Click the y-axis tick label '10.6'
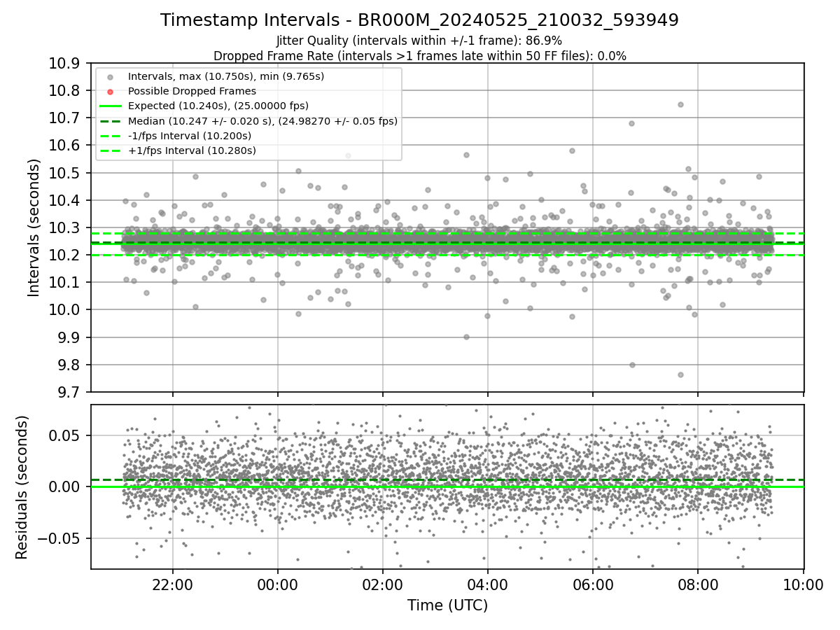 (x=64, y=145)
